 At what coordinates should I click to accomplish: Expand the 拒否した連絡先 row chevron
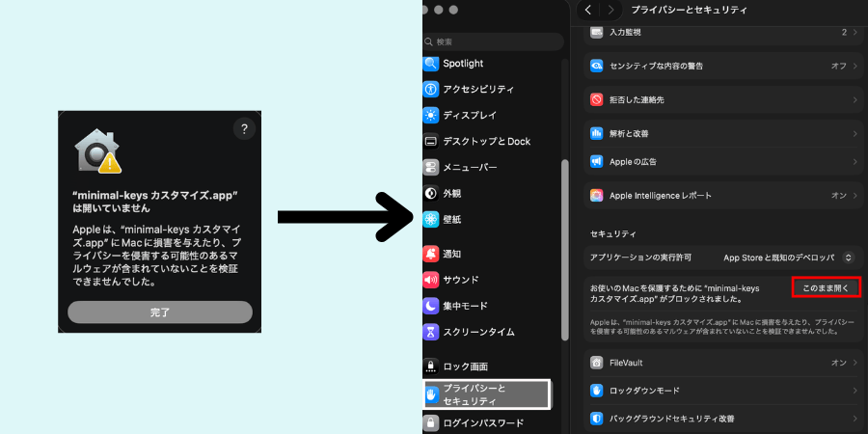coord(855,100)
